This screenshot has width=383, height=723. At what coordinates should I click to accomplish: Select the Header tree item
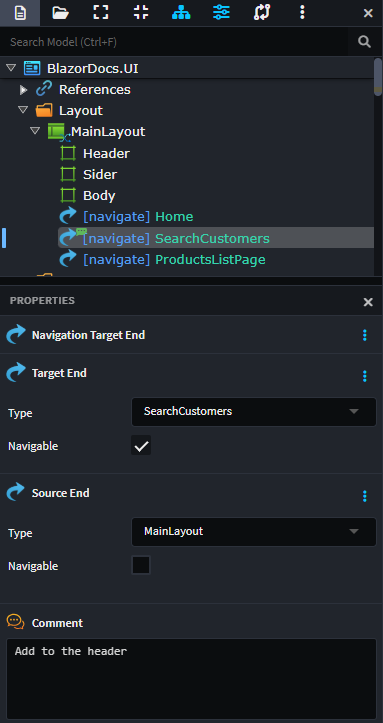[106, 153]
